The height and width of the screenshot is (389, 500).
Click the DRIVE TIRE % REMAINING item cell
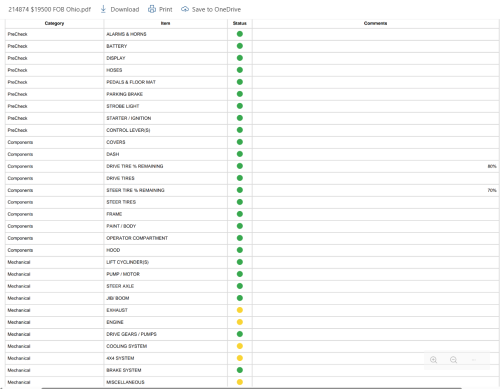click(166, 166)
